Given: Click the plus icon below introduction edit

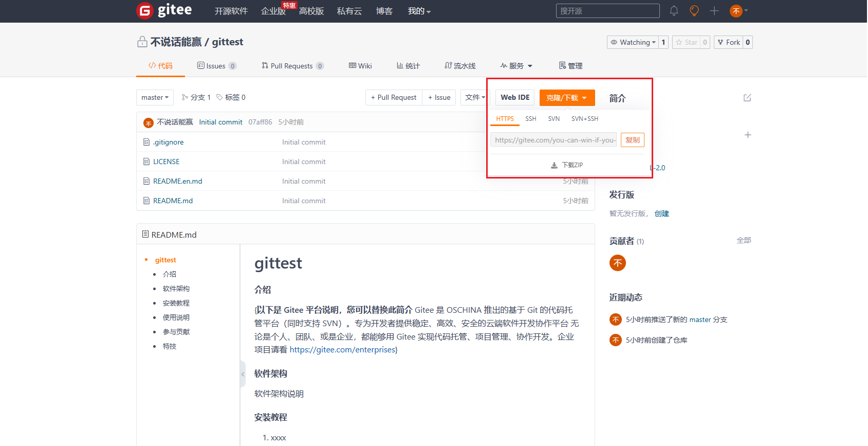Looking at the screenshot, I should coord(748,135).
